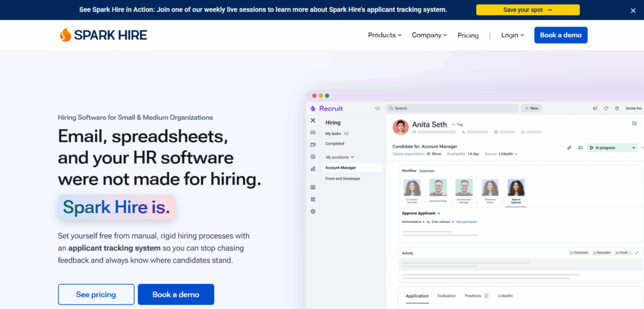Select the CV Screen / Recruiter workflow step

tap(412, 191)
